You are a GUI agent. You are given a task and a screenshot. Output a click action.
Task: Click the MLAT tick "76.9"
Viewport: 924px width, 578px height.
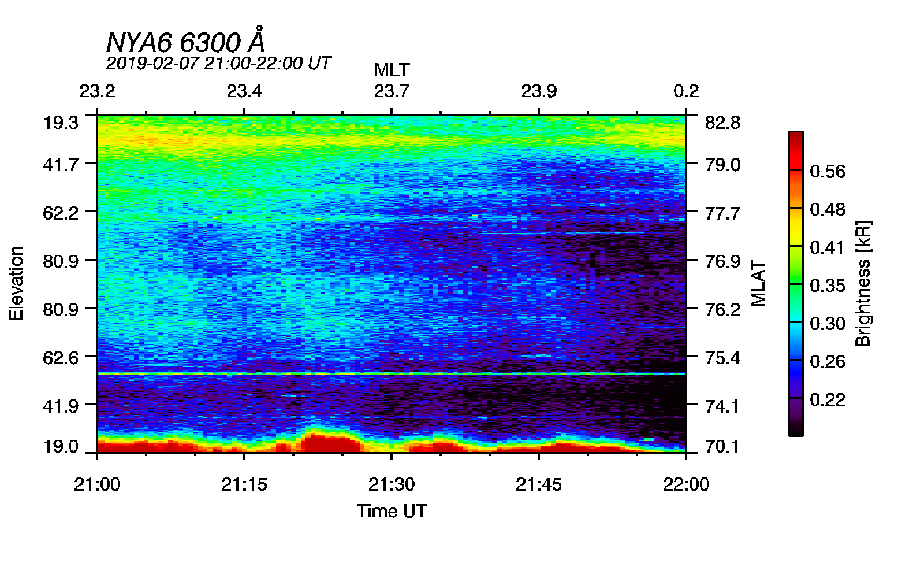pos(722,261)
